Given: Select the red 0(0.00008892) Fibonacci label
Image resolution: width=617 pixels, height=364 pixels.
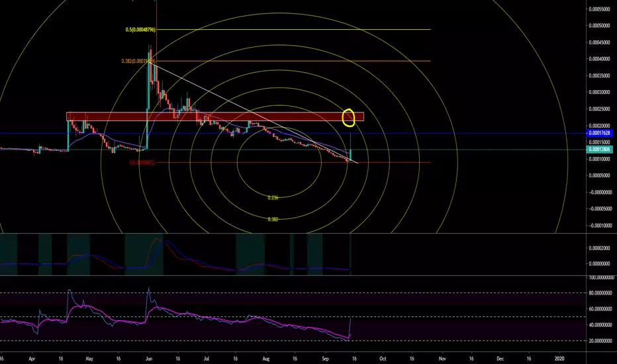Looking at the screenshot, I should tap(142, 163).
